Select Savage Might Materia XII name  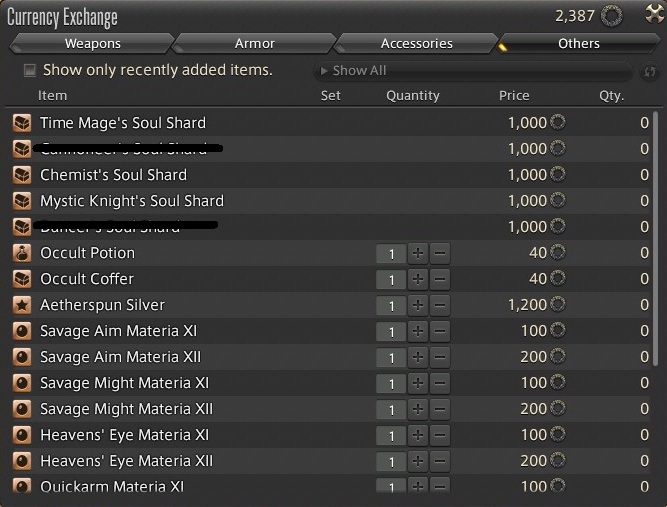click(126, 409)
